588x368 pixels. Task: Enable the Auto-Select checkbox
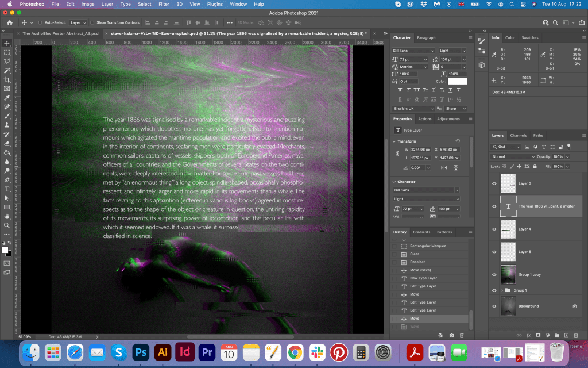(40, 22)
